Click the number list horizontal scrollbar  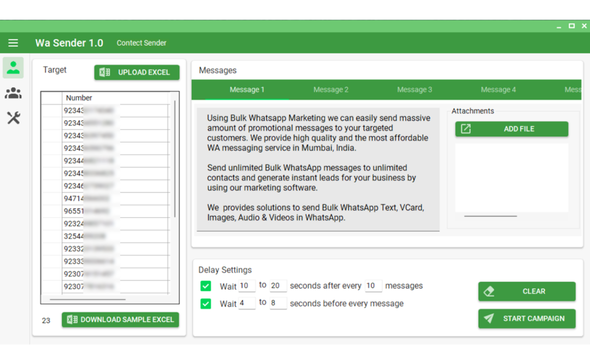tap(88, 299)
